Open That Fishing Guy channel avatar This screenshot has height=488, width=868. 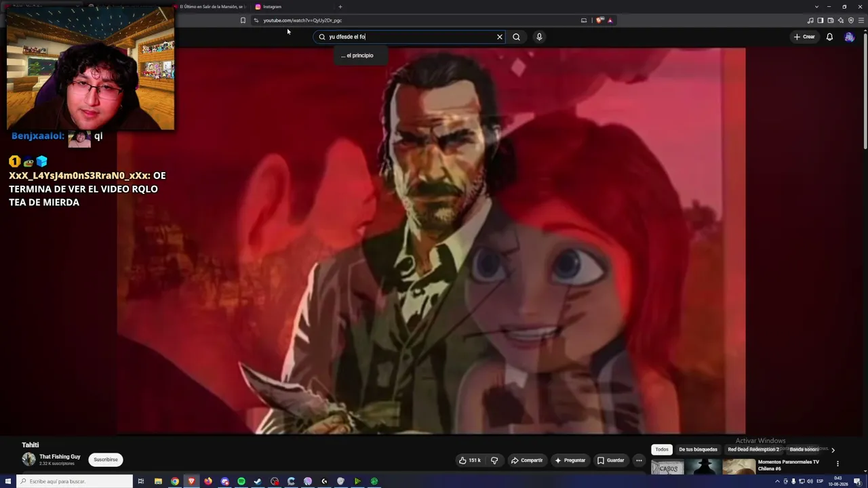[28, 460]
